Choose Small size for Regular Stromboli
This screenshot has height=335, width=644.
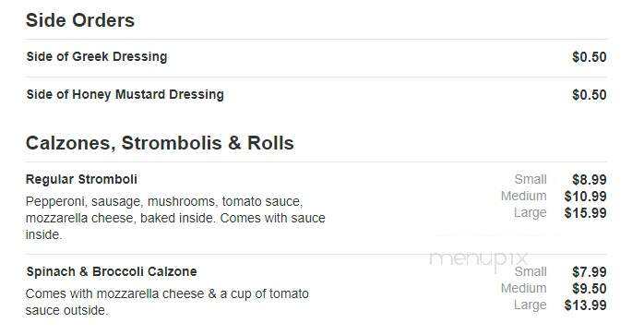[x=531, y=179]
